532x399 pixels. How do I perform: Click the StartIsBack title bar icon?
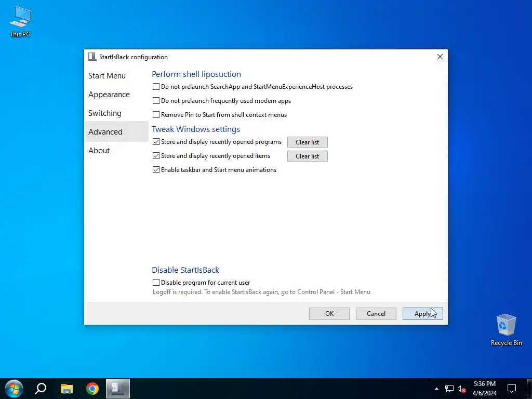(92, 57)
